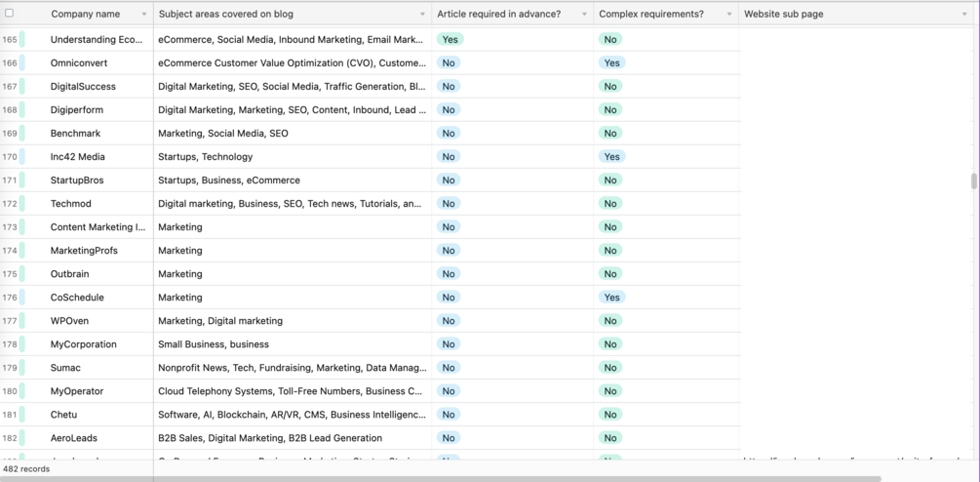The image size is (980, 482).
Task: Tick the select-all checkbox in header
Action: pos(10,13)
